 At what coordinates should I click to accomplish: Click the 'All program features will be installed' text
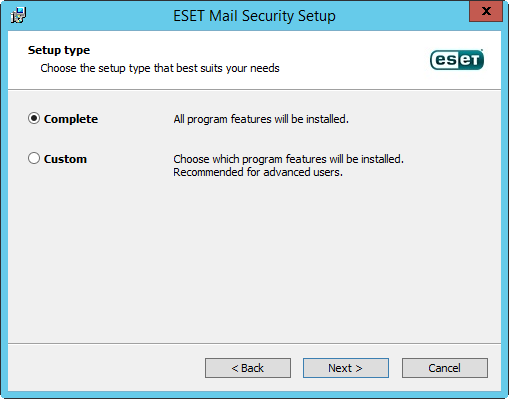[261, 119]
